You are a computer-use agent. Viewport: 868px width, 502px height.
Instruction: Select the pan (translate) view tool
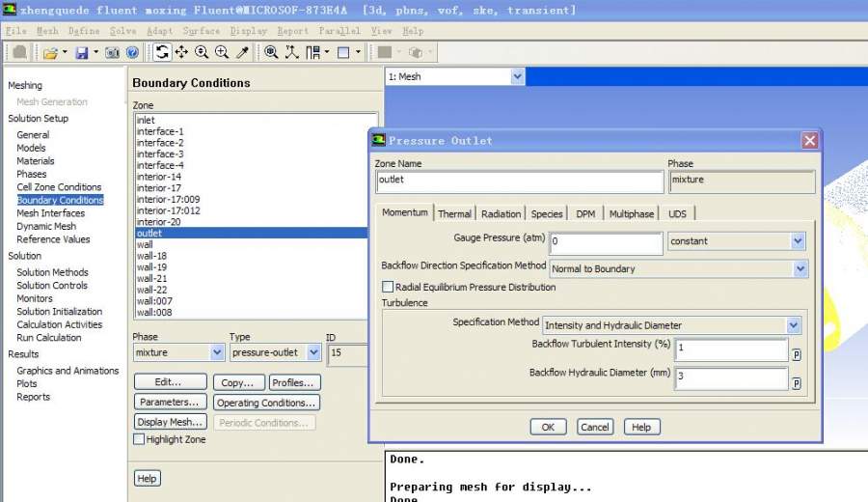pyautogui.click(x=181, y=52)
